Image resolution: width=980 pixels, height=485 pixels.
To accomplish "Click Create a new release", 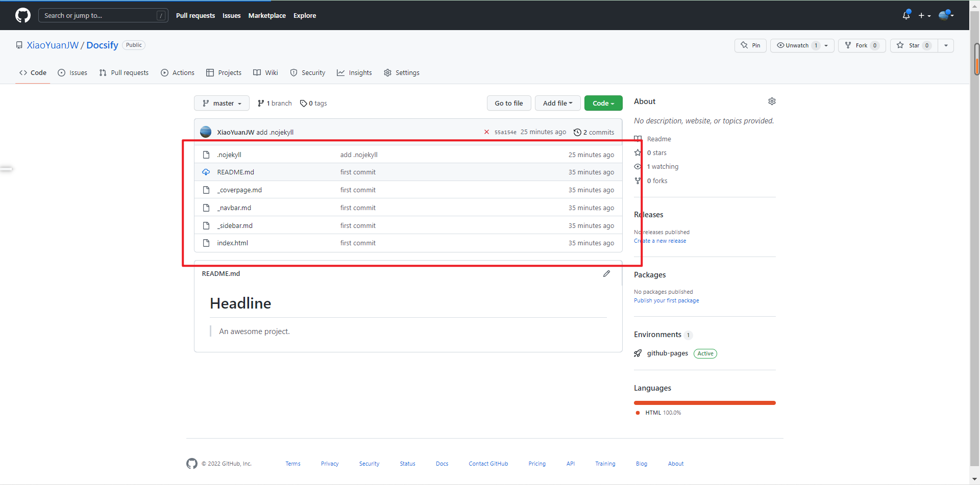I will click(660, 241).
